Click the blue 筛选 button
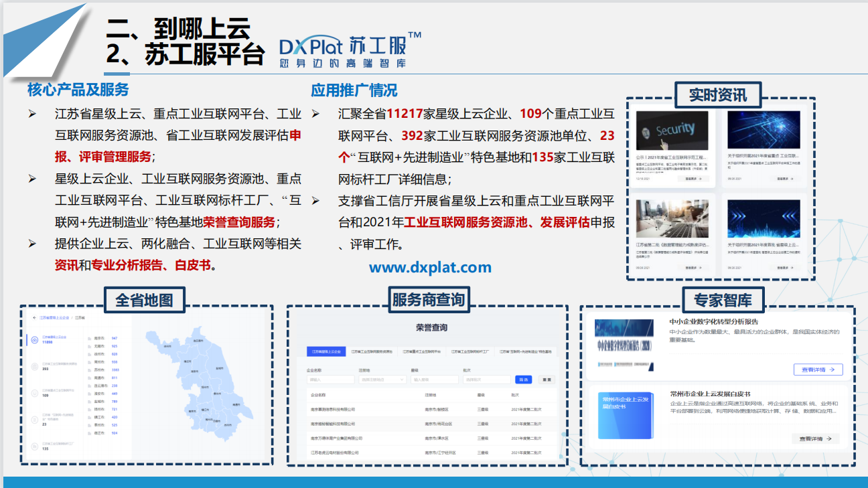The width and height of the screenshot is (868, 488). coord(523,380)
